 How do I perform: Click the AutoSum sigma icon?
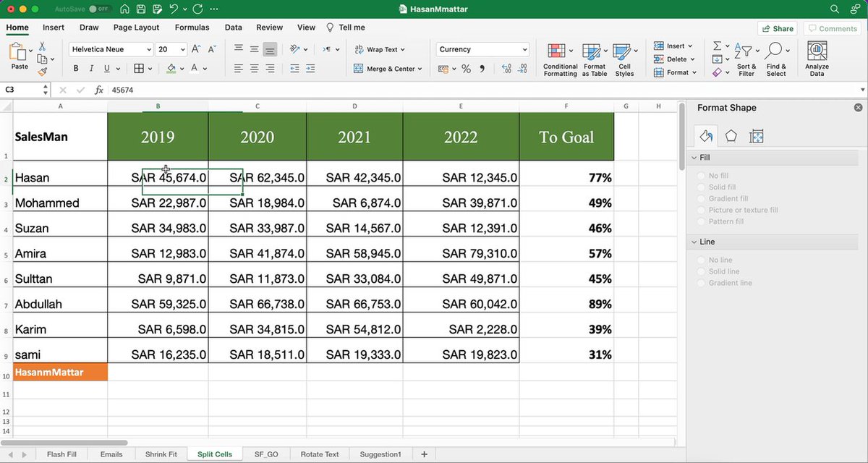(x=716, y=46)
